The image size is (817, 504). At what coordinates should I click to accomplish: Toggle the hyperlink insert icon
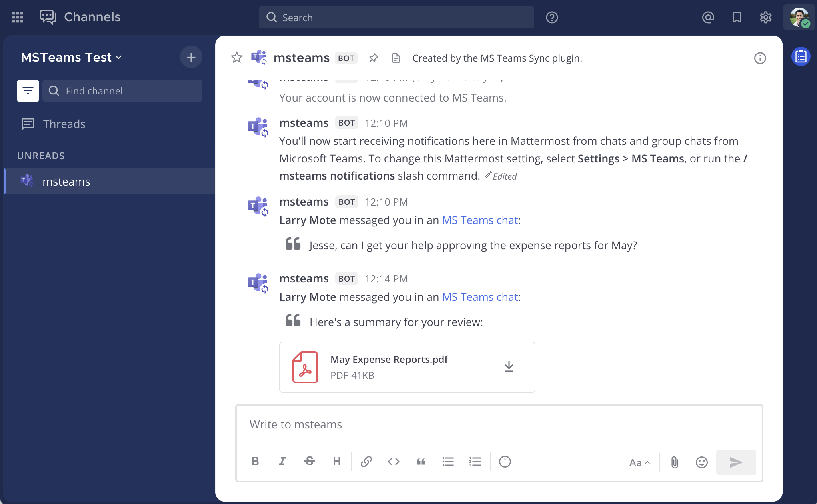tap(366, 462)
